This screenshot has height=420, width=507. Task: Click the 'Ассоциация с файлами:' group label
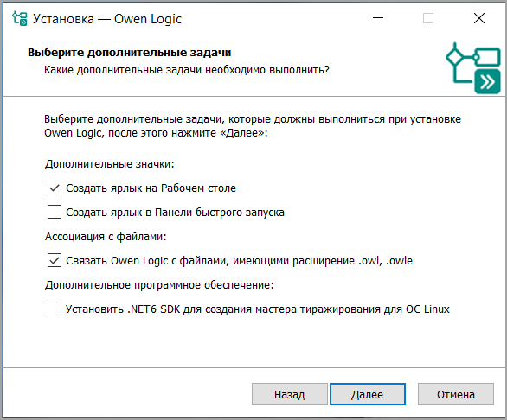coord(106,237)
